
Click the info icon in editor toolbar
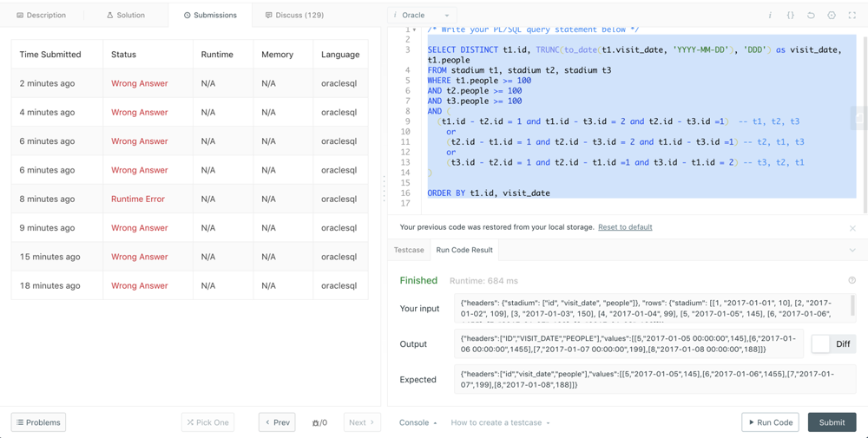pyautogui.click(x=770, y=16)
